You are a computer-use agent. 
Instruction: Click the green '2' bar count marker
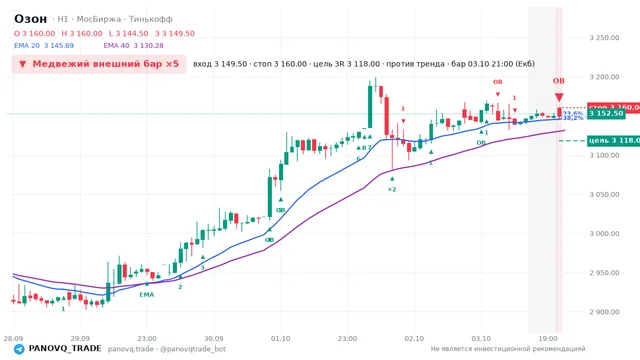point(180,287)
